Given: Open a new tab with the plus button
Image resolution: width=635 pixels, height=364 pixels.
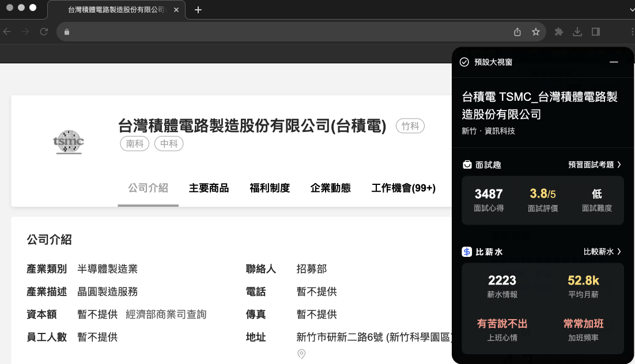Looking at the screenshot, I should coord(198,10).
